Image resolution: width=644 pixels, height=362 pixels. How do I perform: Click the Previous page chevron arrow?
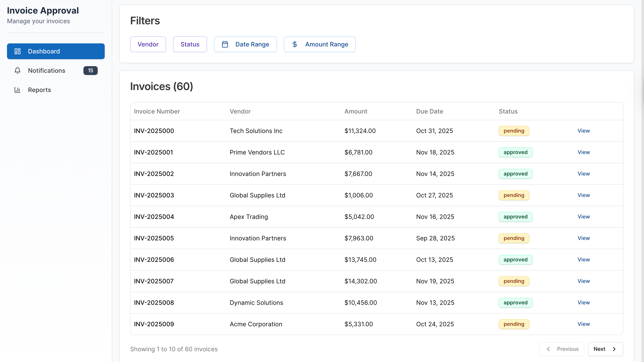[x=548, y=349]
